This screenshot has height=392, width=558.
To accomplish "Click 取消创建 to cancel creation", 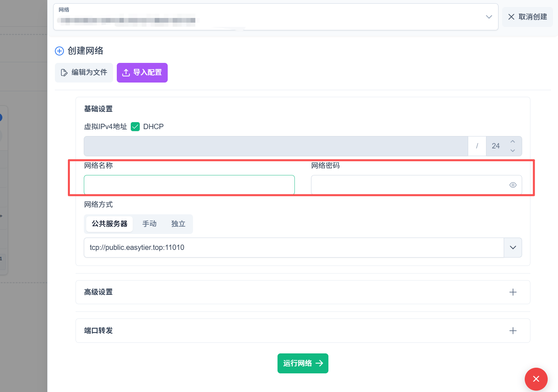I will point(527,17).
